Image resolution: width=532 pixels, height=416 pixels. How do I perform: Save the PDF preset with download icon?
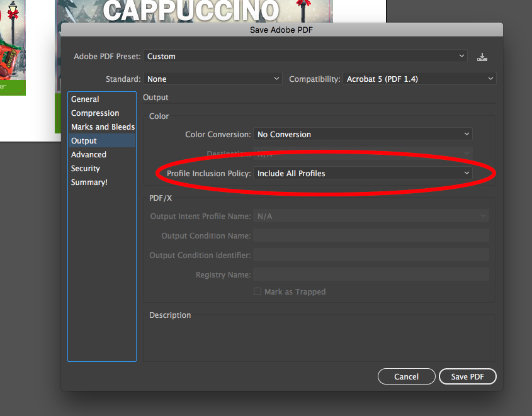click(x=482, y=57)
